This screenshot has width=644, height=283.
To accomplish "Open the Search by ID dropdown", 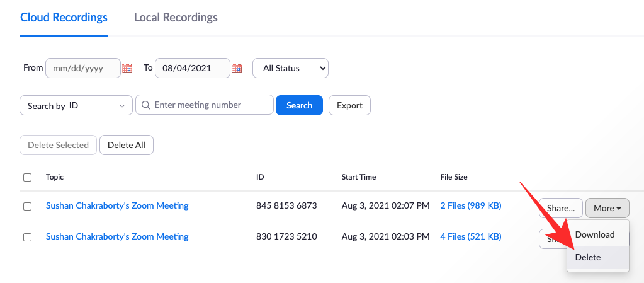I will coord(76,106).
